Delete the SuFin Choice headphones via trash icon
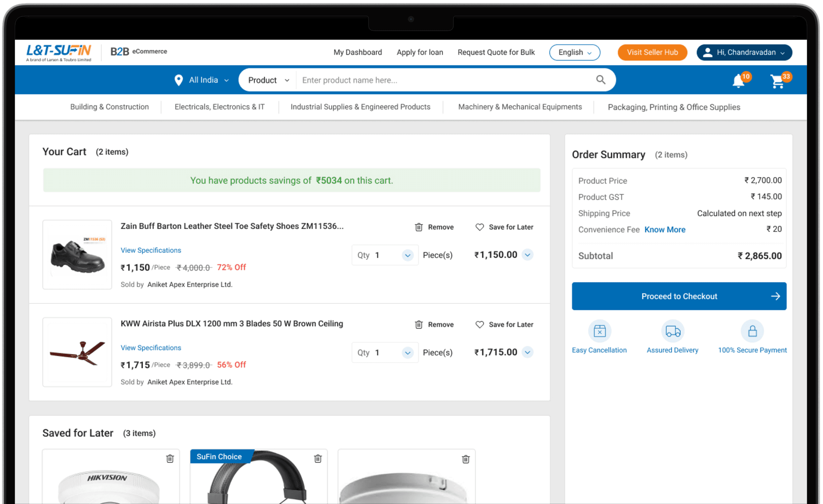The width and height of the screenshot is (823, 504). [318, 459]
